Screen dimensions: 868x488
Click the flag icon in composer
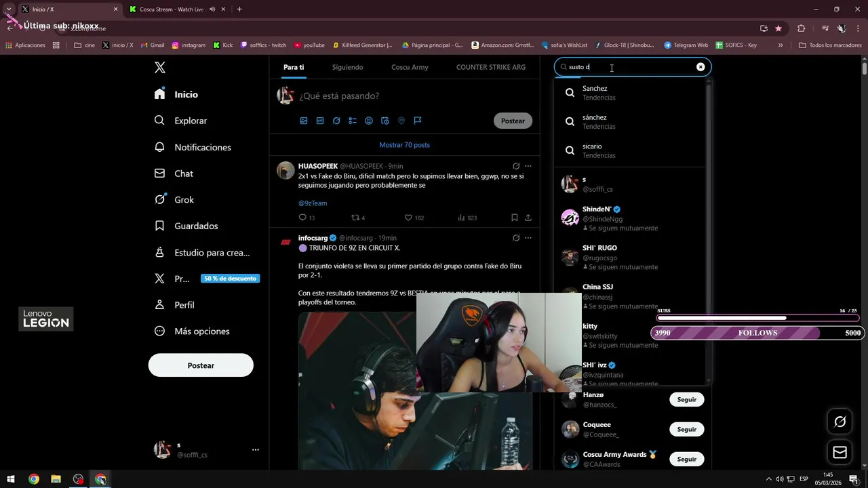pyautogui.click(x=418, y=121)
